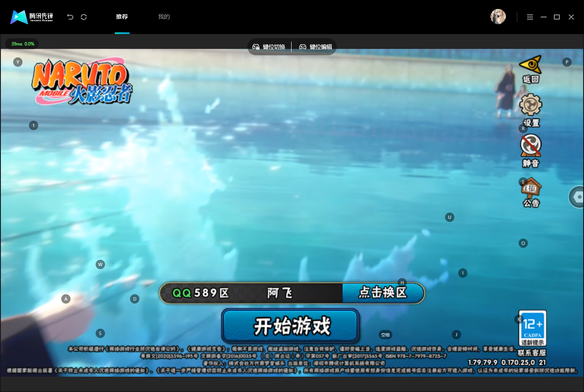
Task: Click the W key mapping marker
Action: point(100,264)
